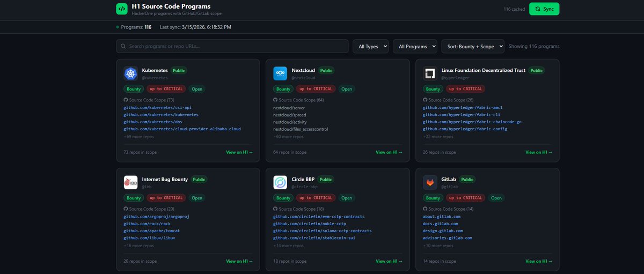This screenshot has width=644, height=274.
Task: Click Bounty badge on Nextcloud card
Action: pyautogui.click(x=283, y=89)
